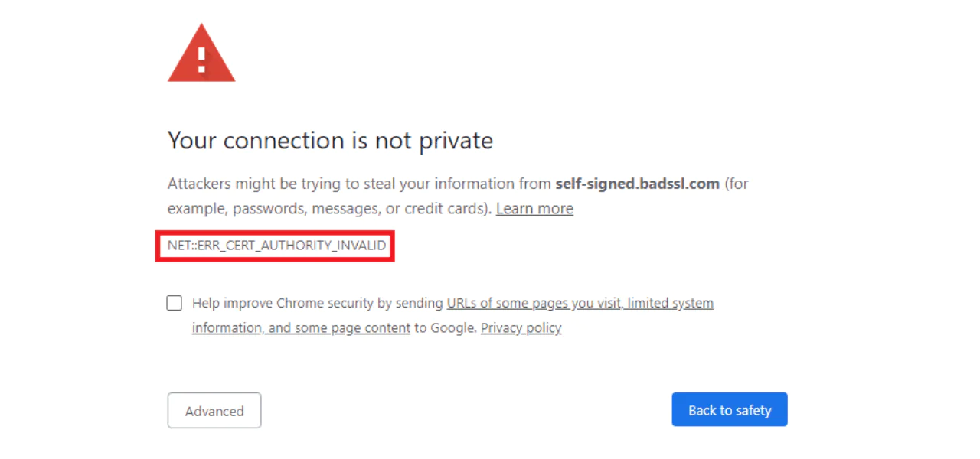The height and width of the screenshot is (459, 980).
Task: Click the NET::ERR_CERT_AUTHORITY_INVALID error code
Action: pos(276,246)
